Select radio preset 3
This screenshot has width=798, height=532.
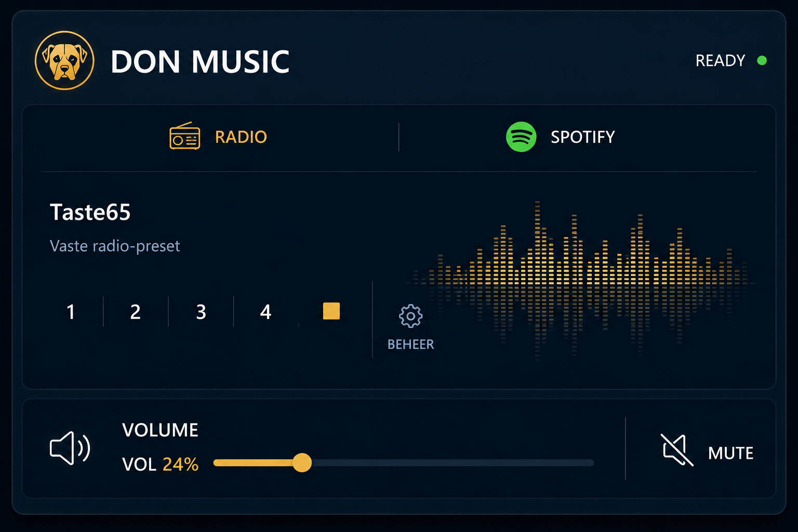click(x=201, y=312)
